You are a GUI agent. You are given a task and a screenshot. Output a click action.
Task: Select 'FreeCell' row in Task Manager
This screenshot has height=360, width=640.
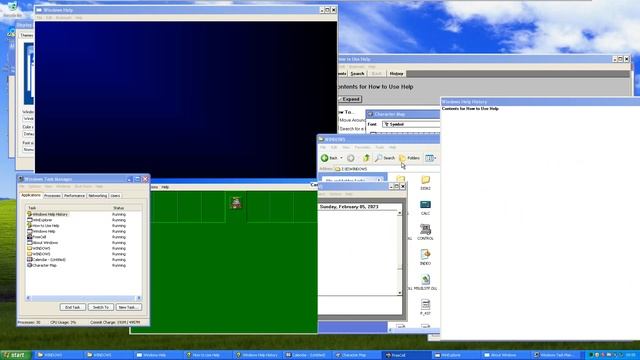(x=84, y=237)
